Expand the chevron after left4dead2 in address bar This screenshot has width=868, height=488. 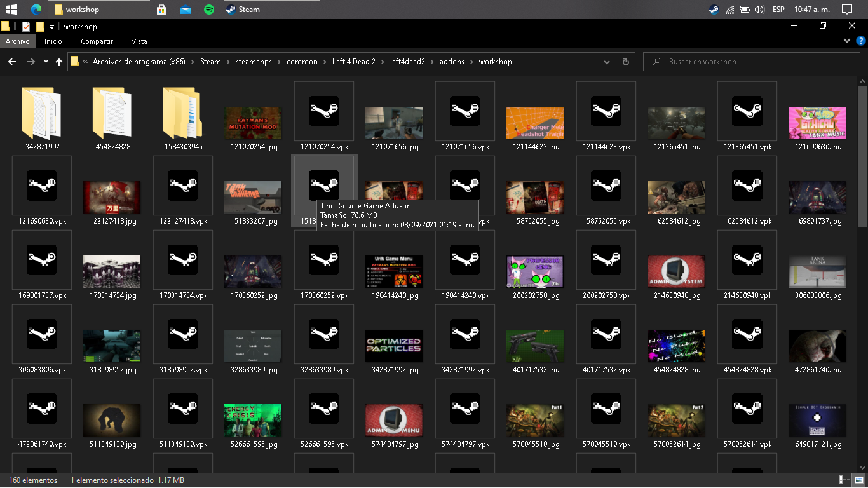click(432, 62)
